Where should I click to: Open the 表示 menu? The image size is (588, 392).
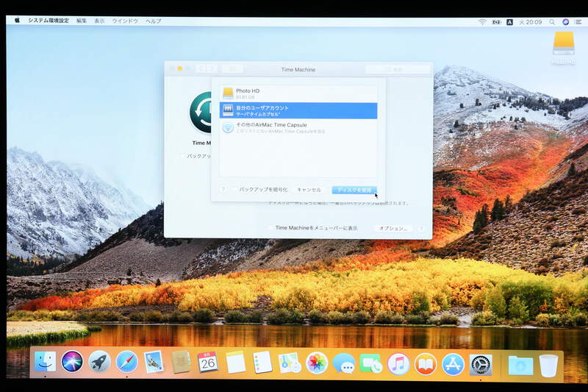[99, 21]
